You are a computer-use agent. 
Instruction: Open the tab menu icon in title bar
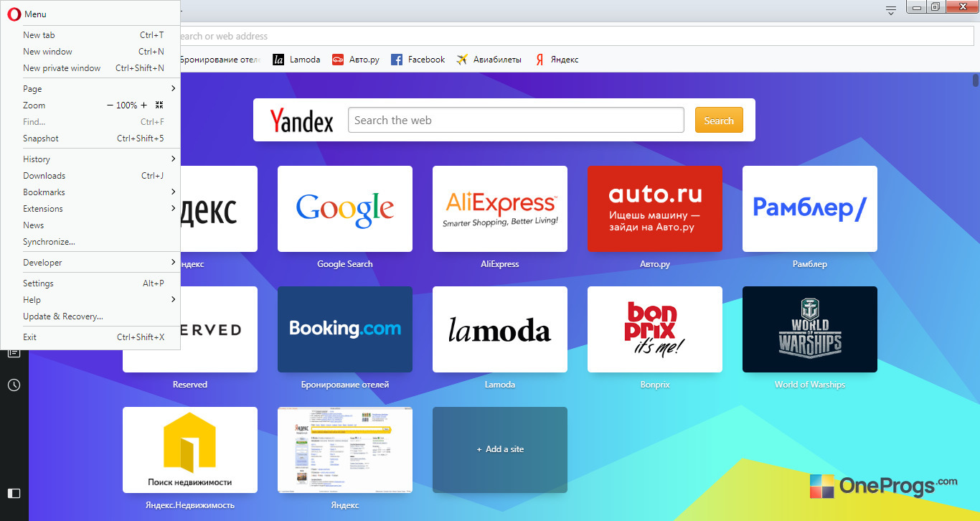891,10
